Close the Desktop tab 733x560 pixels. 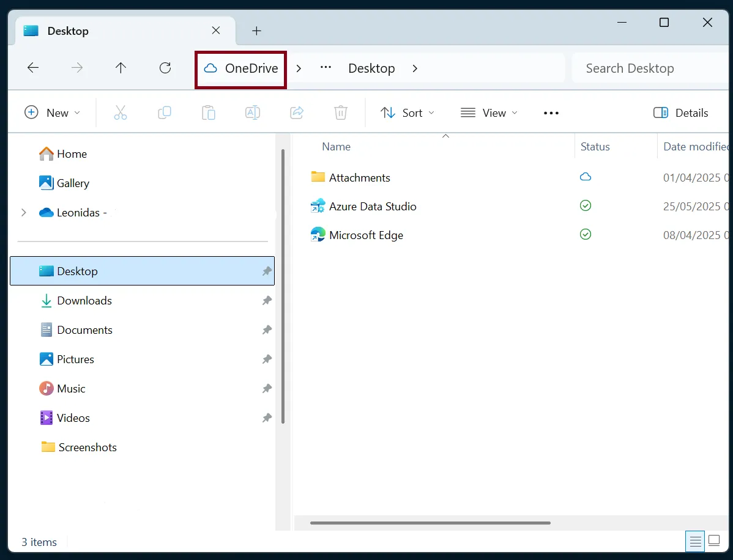[x=216, y=31]
